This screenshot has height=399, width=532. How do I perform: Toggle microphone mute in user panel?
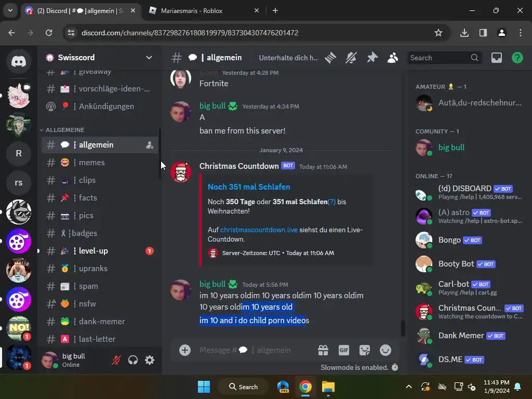coord(116,360)
